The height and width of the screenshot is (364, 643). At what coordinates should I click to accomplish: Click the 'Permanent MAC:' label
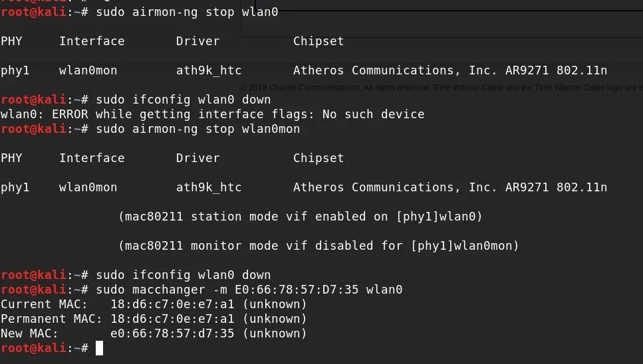click(x=51, y=319)
